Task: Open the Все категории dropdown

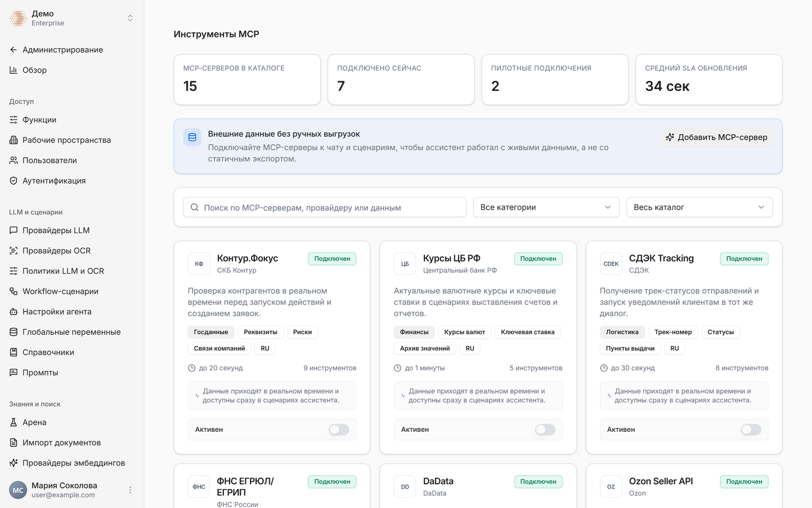Action: 546,207
